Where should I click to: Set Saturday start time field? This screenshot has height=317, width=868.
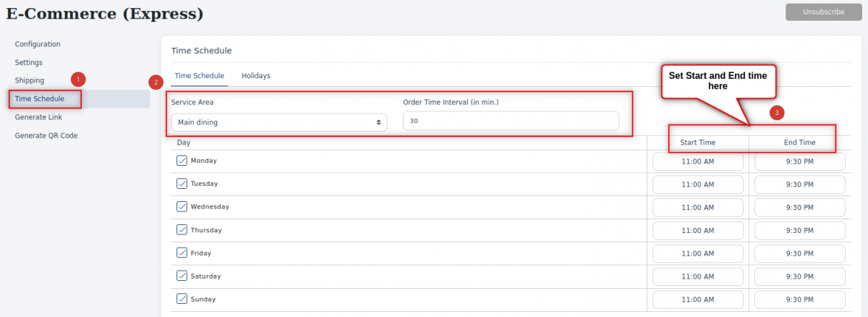[x=698, y=277]
